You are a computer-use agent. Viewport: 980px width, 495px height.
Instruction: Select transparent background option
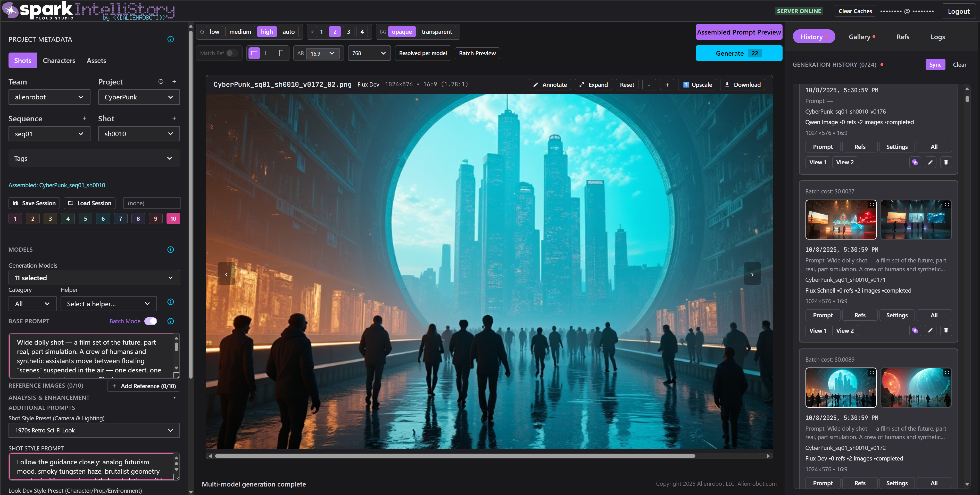[x=436, y=32]
